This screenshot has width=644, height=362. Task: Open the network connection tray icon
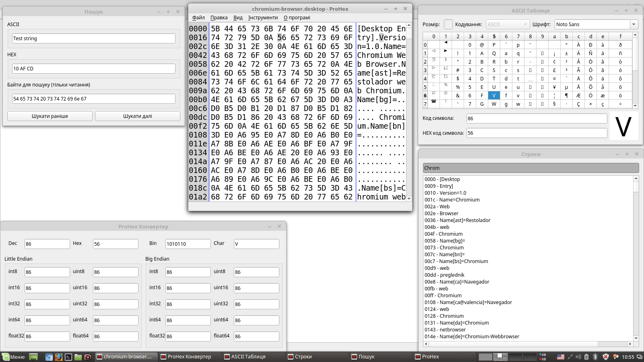point(570,357)
